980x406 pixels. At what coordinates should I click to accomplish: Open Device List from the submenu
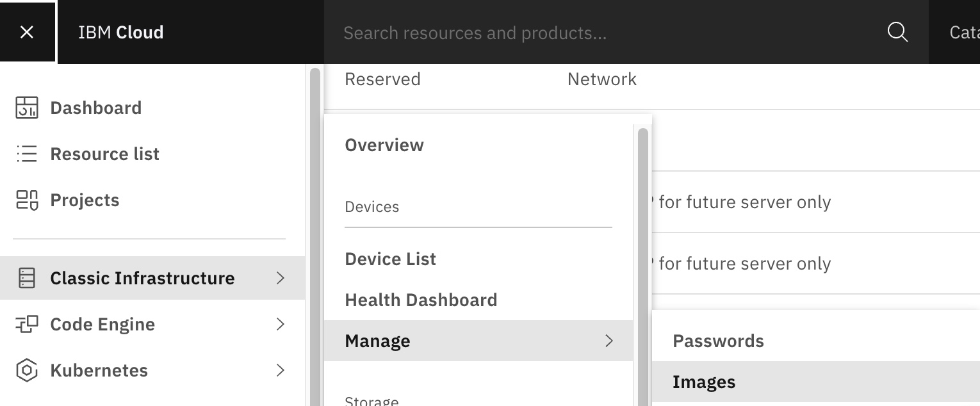pyautogui.click(x=390, y=259)
